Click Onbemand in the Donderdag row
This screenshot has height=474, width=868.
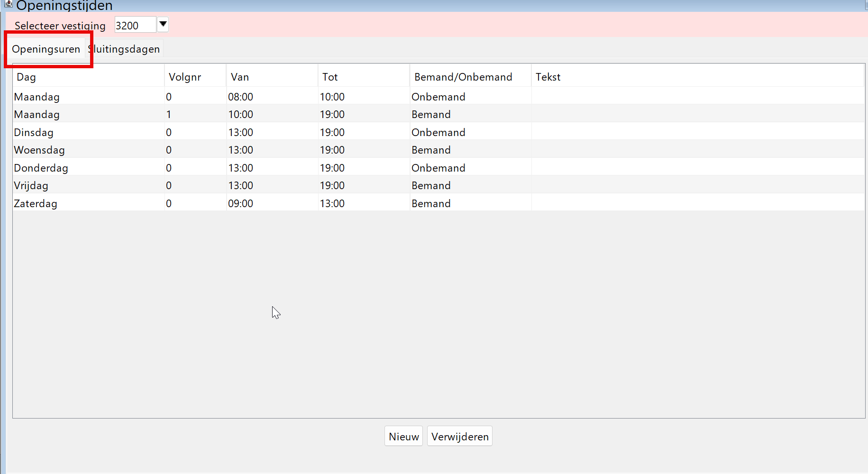[x=438, y=168]
